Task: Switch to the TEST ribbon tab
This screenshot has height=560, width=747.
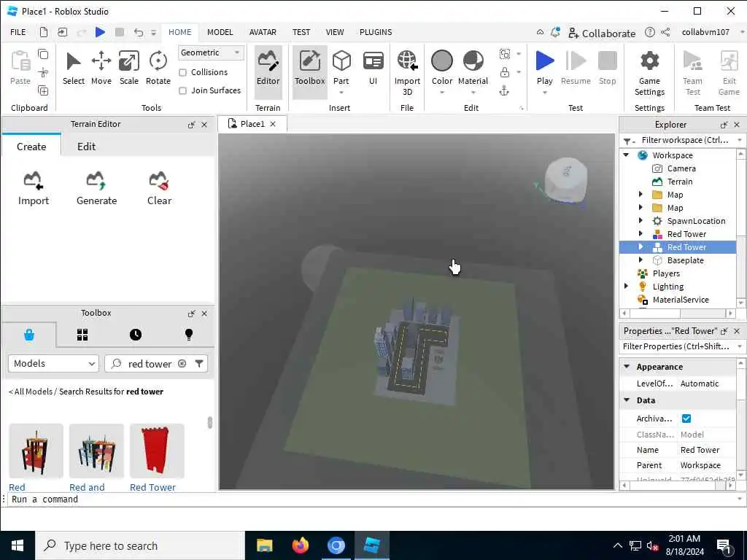Action: (301, 32)
